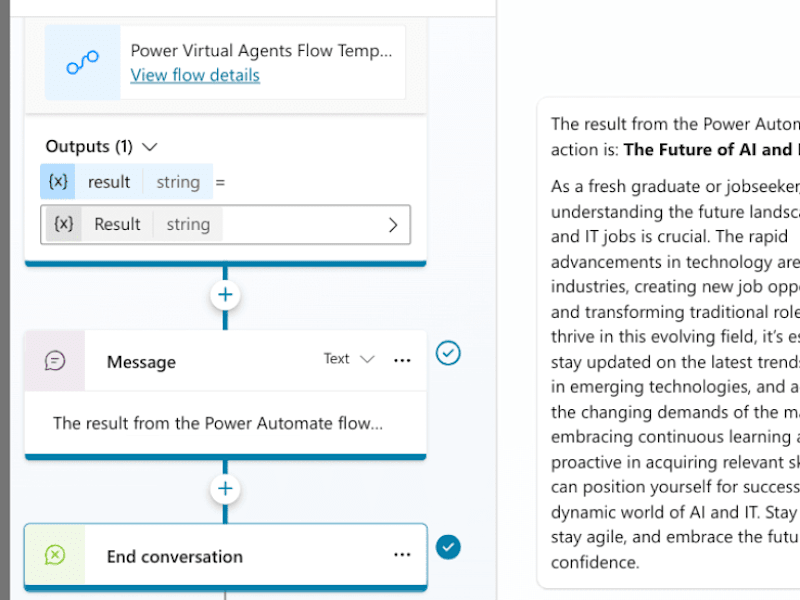Click the Power Automate flow icon
Screen dimensions: 800x600
pyautogui.click(x=82, y=62)
